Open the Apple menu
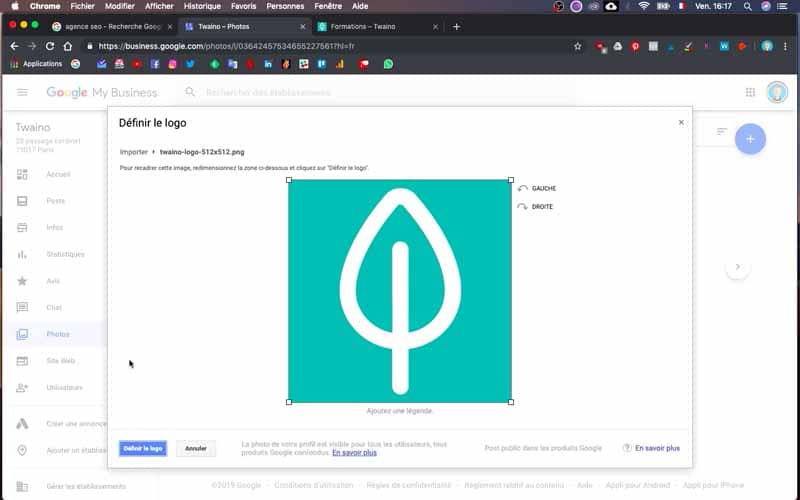The width and height of the screenshot is (800, 500). pos(15,6)
